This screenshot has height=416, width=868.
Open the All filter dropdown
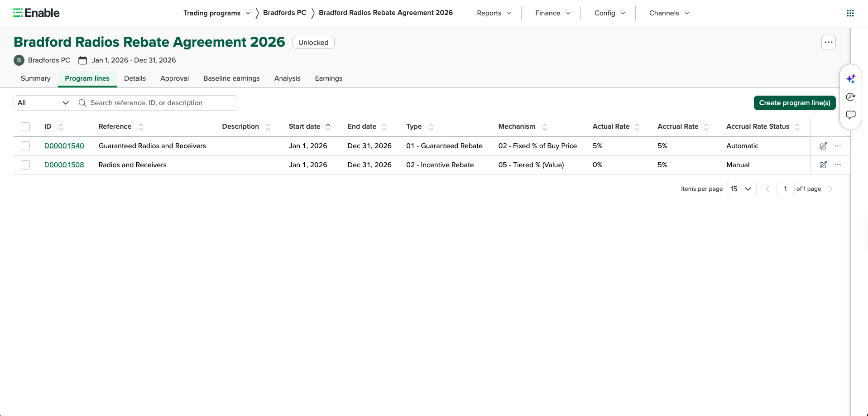click(x=43, y=103)
